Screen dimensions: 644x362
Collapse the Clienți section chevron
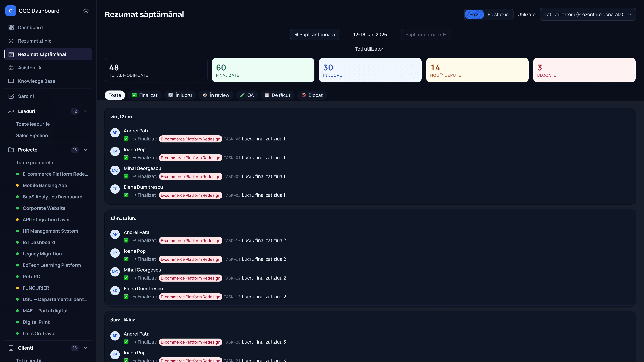click(86, 348)
